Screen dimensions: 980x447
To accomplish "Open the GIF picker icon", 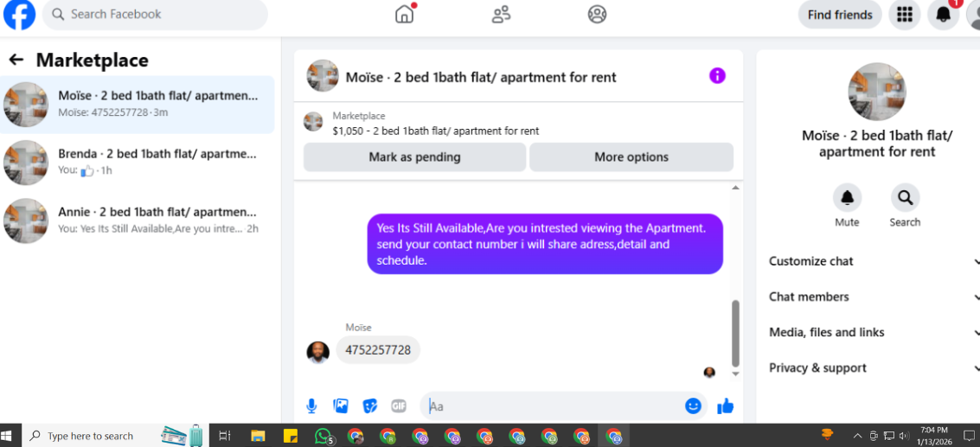I will 399,406.
